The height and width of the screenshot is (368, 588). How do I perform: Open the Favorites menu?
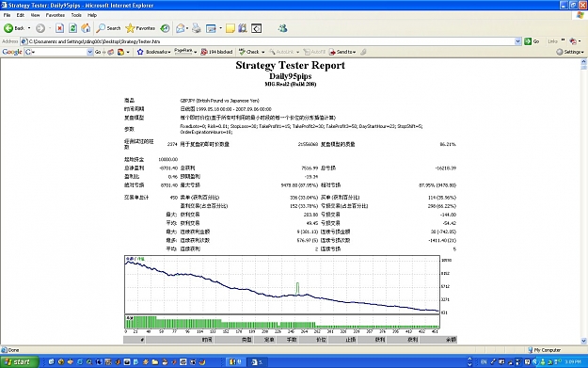pyautogui.click(x=56, y=15)
